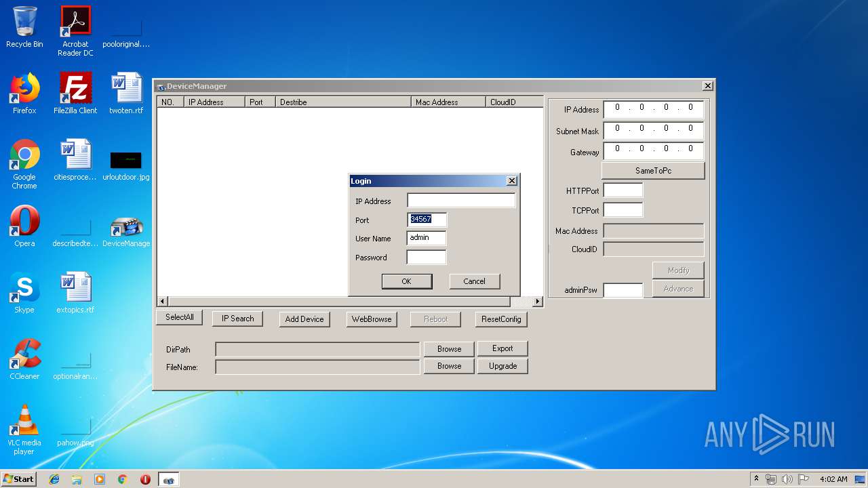Launch the Skype desktop shortcut
Viewport: 868px width, 488px height.
click(24, 293)
